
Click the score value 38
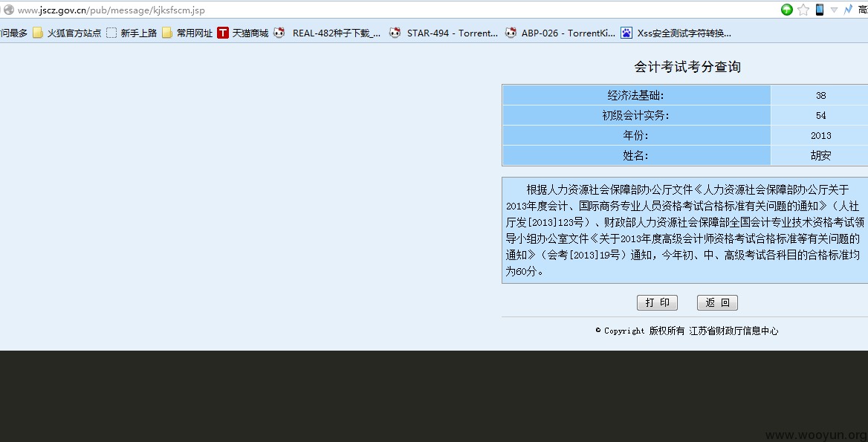pos(820,96)
